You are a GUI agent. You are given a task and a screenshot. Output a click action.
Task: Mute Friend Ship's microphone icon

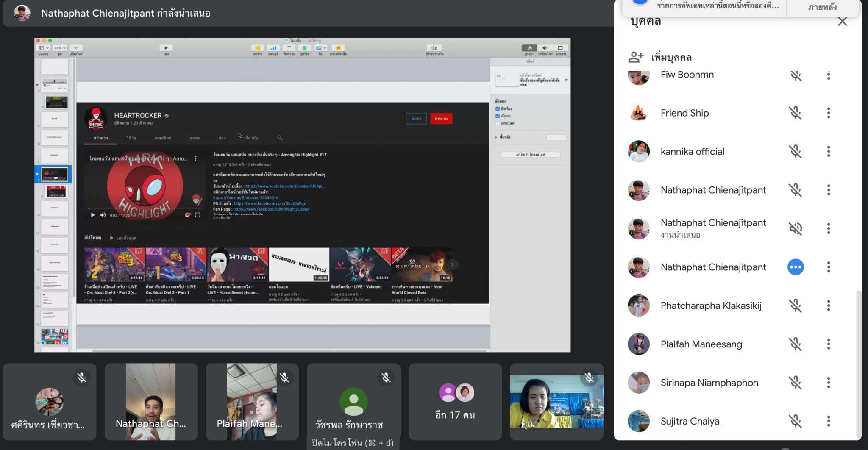[796, 113]
